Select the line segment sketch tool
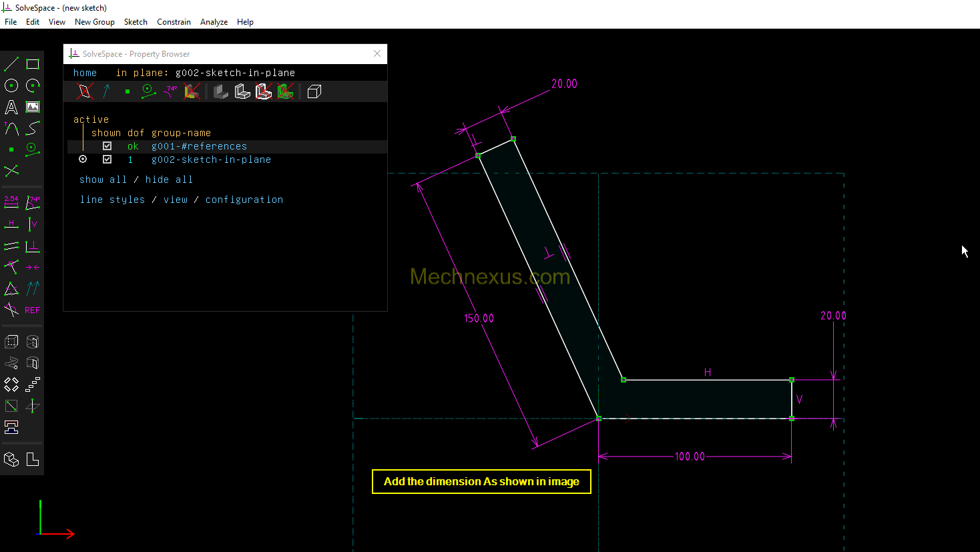 (x=11, y=64)
